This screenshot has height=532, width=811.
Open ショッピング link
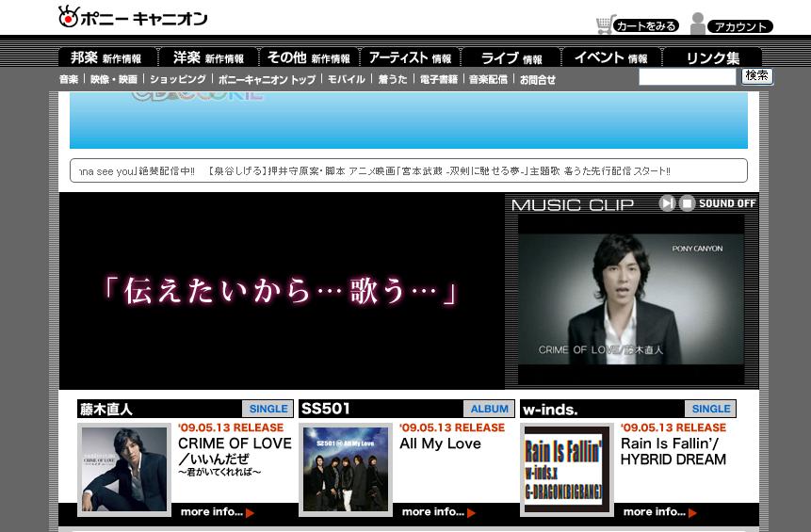click(x=177, y=79)
